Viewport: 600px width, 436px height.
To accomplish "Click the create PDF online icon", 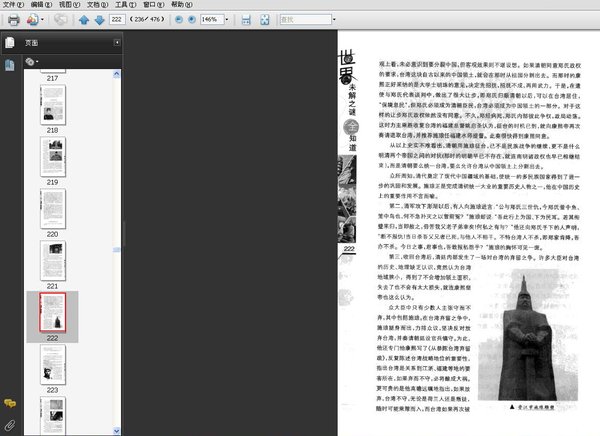I will point(33,20).
